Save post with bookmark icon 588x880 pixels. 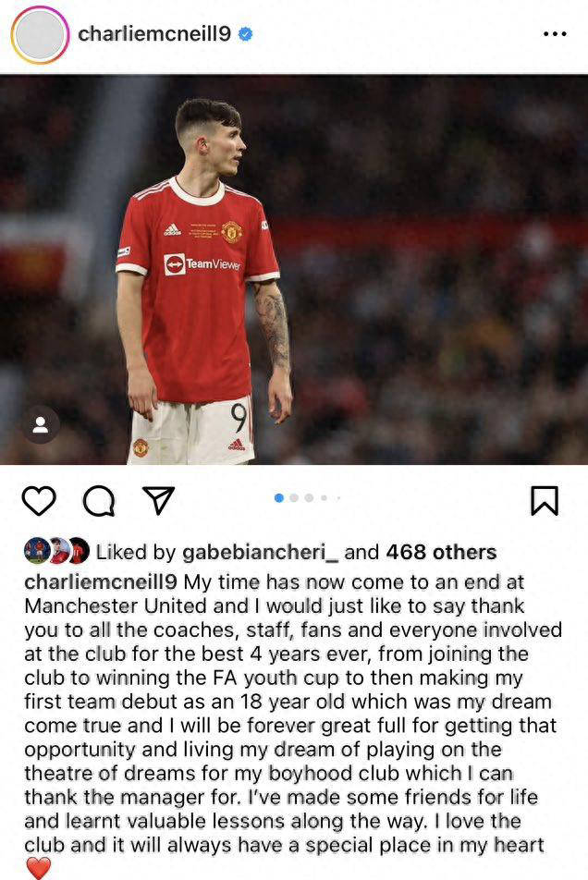pos(545,501)
